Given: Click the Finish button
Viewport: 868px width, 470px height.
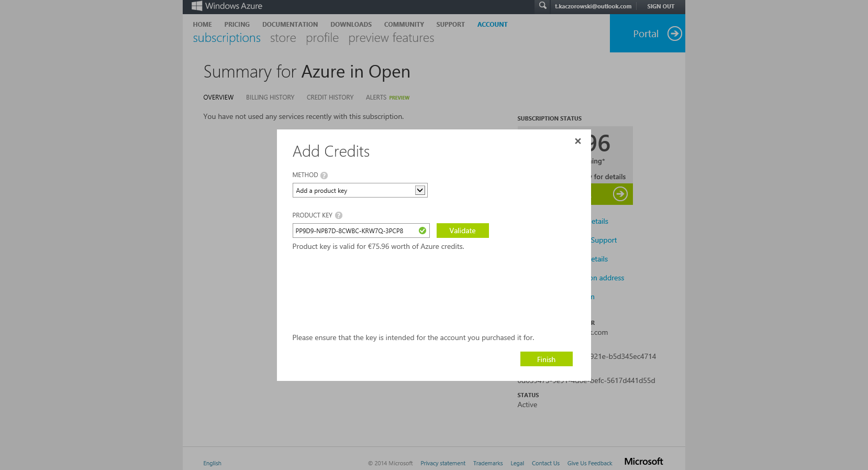Looking at the screenshot, I should point(547,359).
